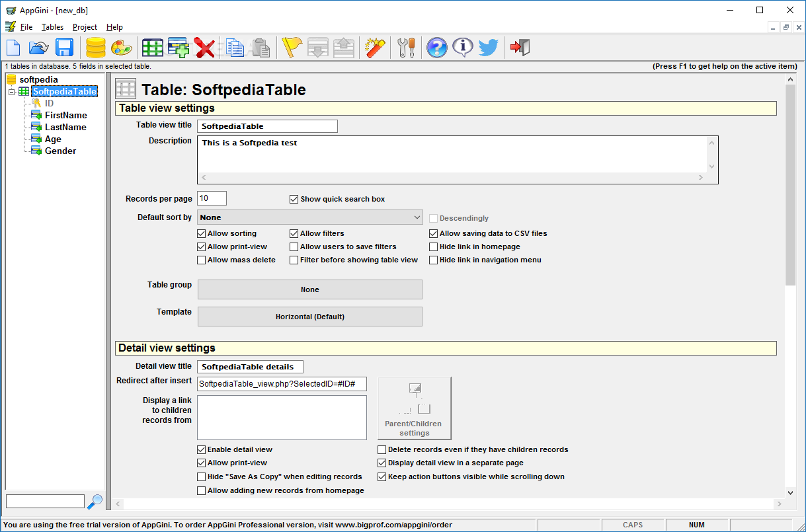Click the red X delete icon
806x532 pixels.
204,48
